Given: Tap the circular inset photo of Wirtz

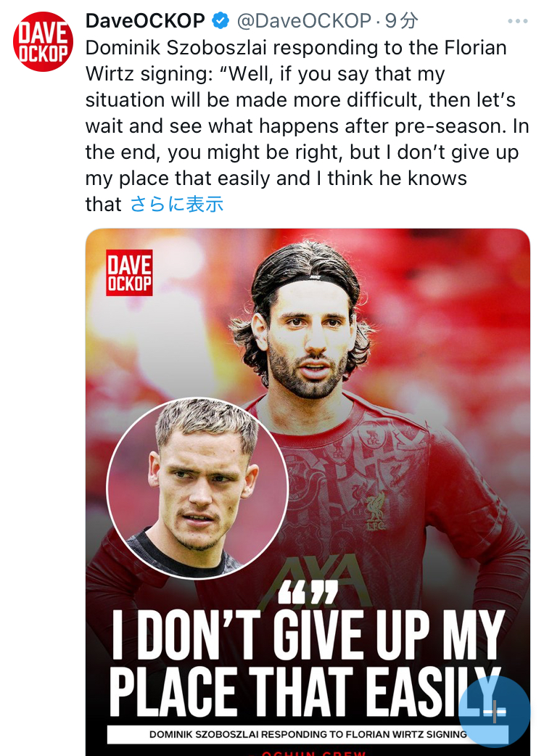Looking at the screenshot, I should (x=197, y=488).
